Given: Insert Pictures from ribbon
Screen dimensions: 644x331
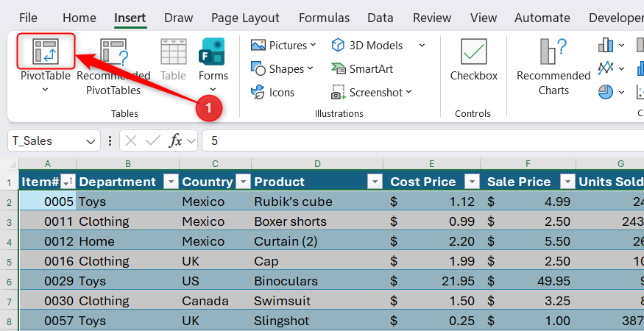Looking at the screenshot, I should pos(283,45).
